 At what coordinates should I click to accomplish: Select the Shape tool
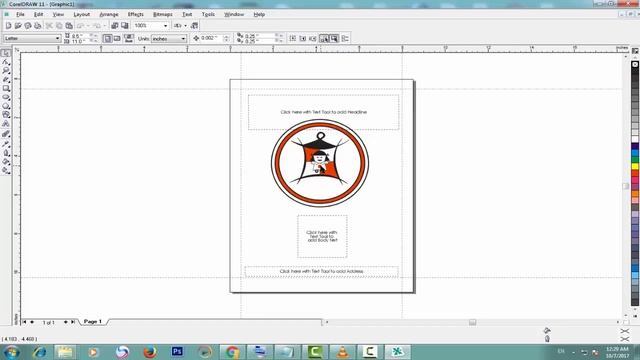pyautogui.click(x=6, y=62)
